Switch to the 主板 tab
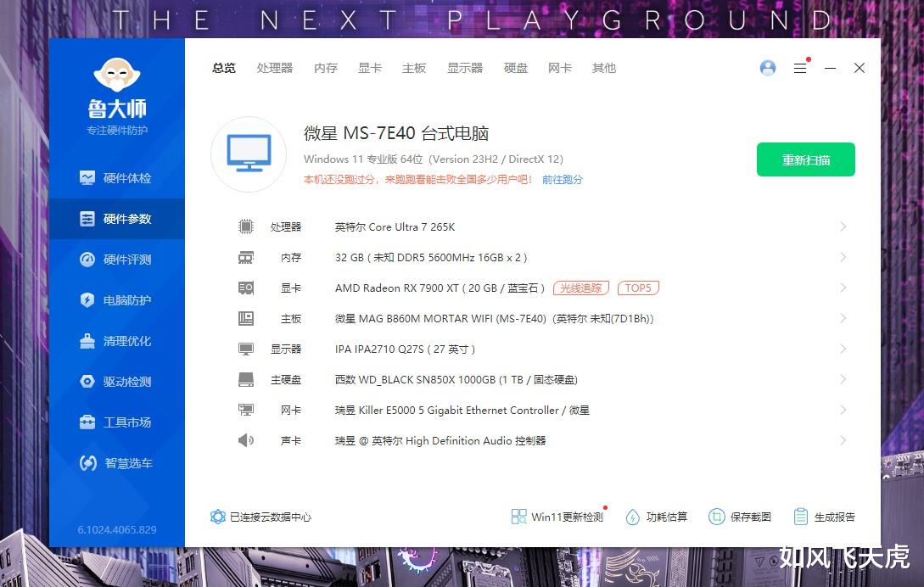This screenshot has width=924, height=587. 414,69
